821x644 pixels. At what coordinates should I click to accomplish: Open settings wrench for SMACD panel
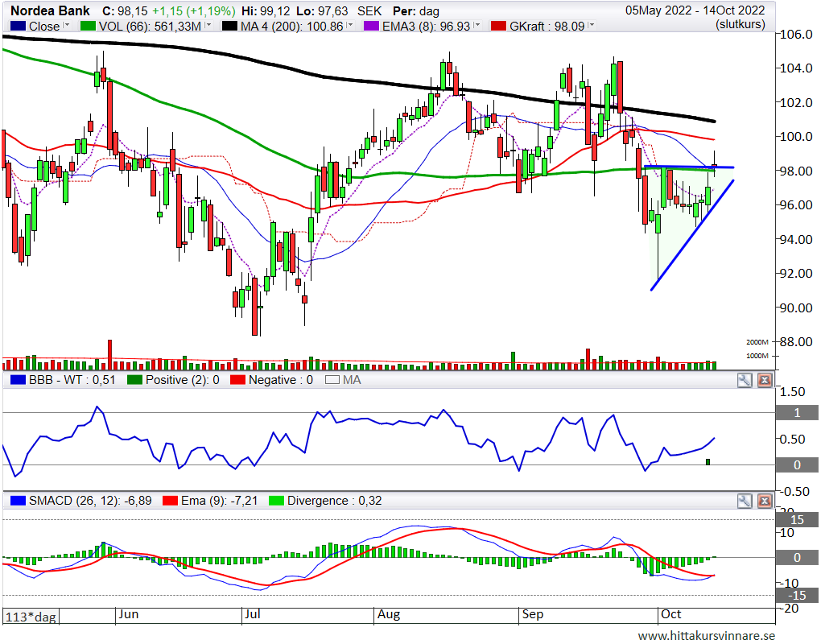(744, 501)
